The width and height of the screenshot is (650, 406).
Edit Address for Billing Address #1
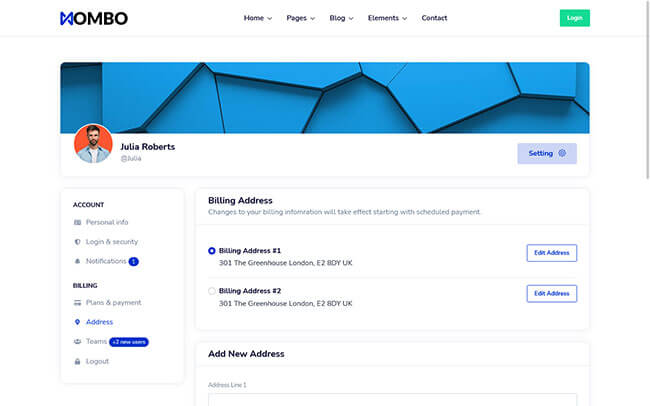pos(551,253)
